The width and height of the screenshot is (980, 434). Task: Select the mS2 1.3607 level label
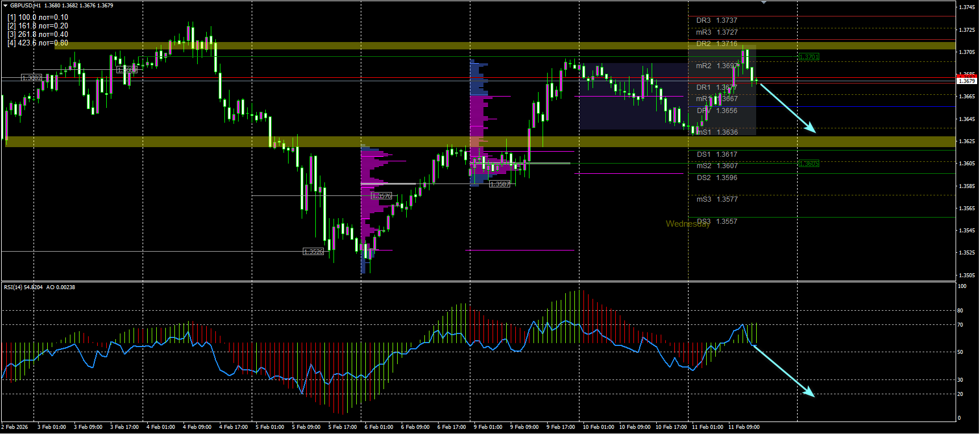pos(718,166)
